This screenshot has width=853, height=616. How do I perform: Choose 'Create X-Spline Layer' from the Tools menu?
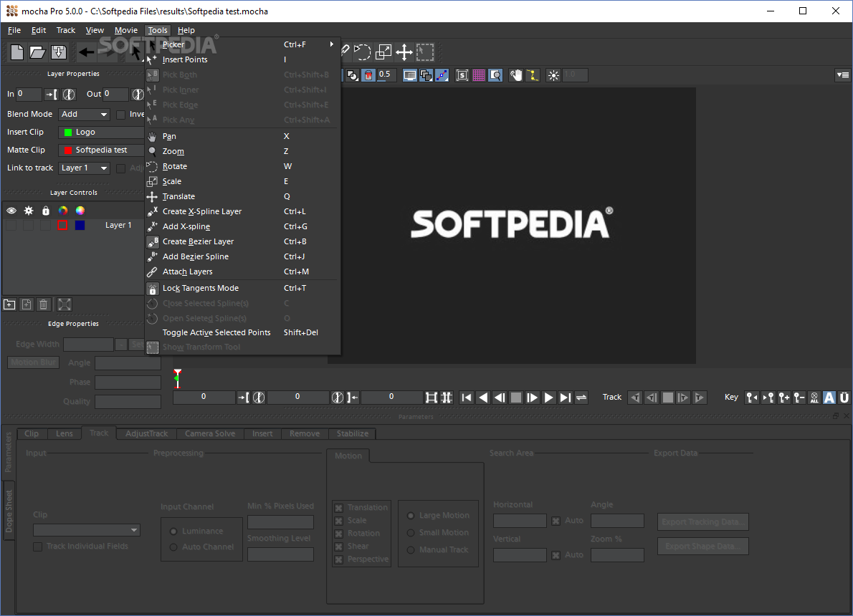pos(242,211)
